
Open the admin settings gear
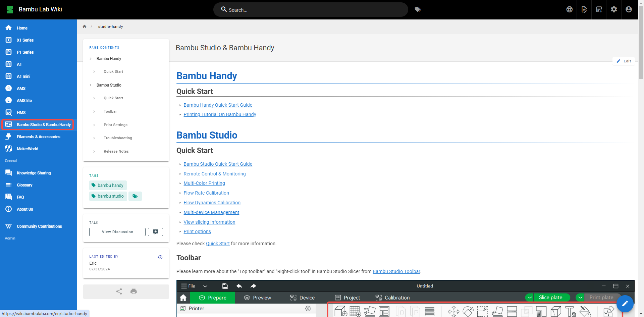click(x=614, y=9)
